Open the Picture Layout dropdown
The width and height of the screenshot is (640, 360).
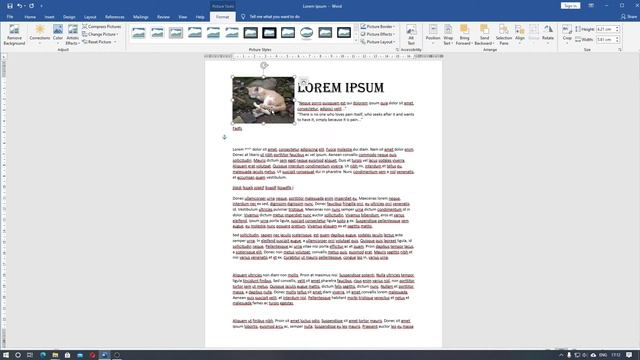click(x=378, y=42)
